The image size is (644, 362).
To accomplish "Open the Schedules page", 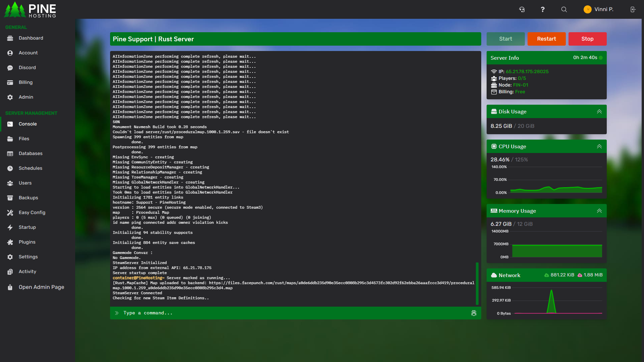I will [x=31, y=168].
